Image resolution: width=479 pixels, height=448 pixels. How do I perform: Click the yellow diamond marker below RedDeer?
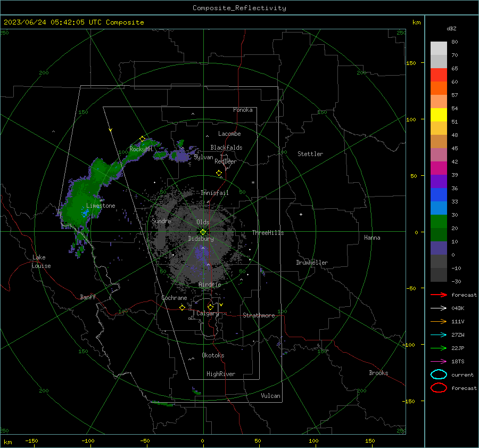[x=219, y=173]
